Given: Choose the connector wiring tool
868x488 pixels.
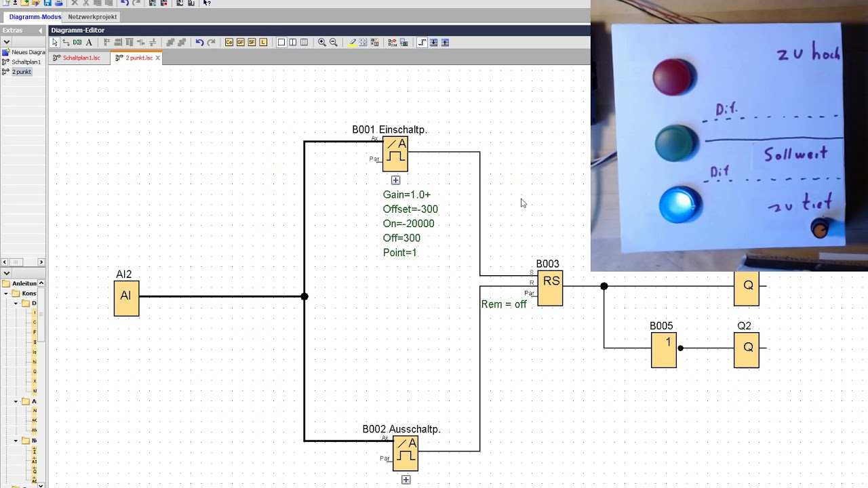Looking at the screenshot, I should click(x=66, y=43).
